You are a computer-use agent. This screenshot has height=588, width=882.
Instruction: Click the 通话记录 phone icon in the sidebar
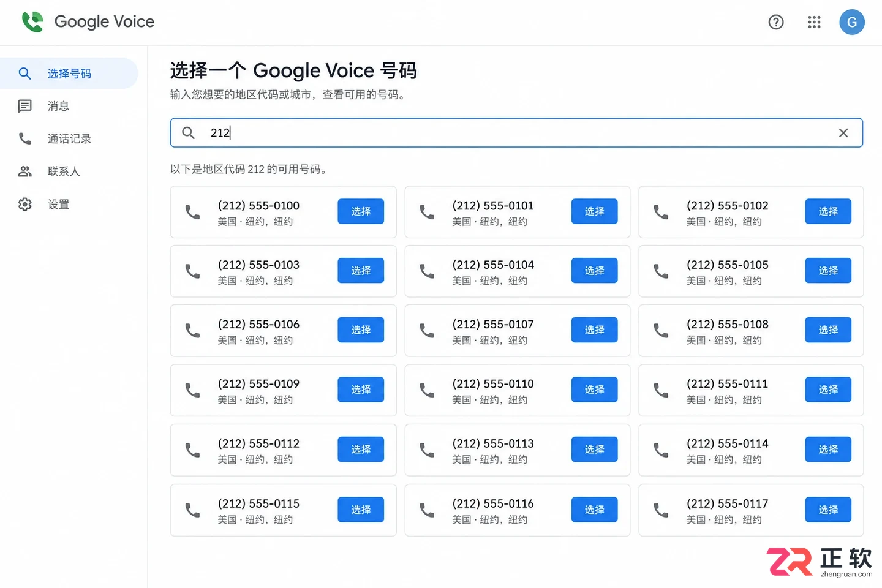(x=24, y=138)
